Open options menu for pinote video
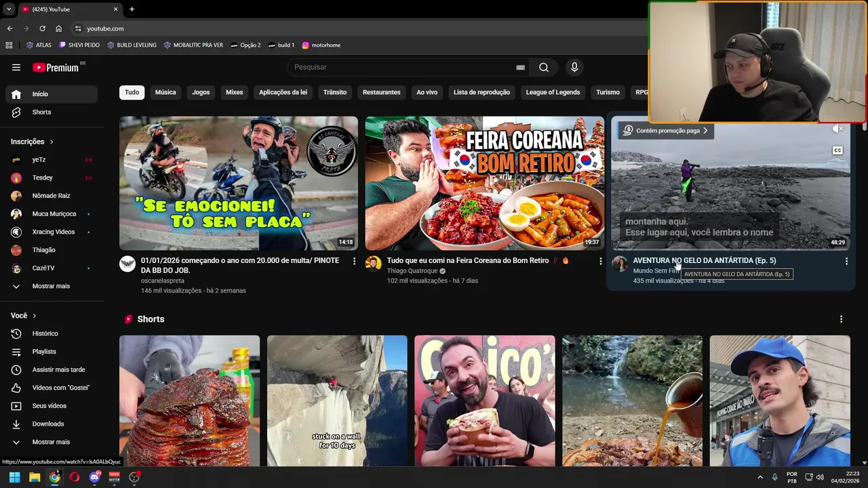 click(x=354, y=261)
